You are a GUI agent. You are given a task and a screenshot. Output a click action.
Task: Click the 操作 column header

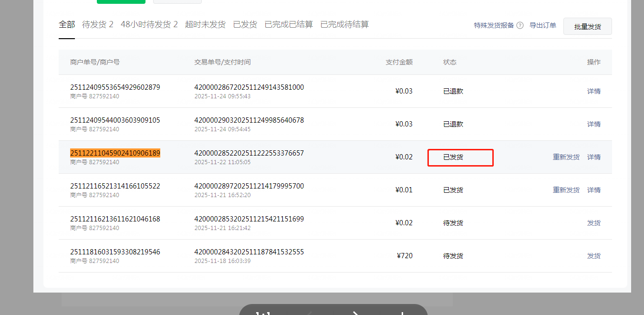coord(594,62)
